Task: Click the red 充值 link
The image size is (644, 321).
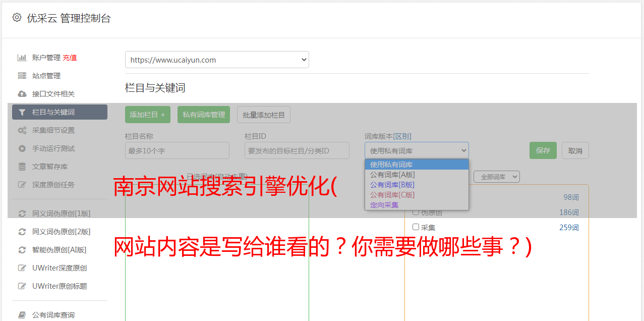Action: pyautogui.click(x=70, y=58)
